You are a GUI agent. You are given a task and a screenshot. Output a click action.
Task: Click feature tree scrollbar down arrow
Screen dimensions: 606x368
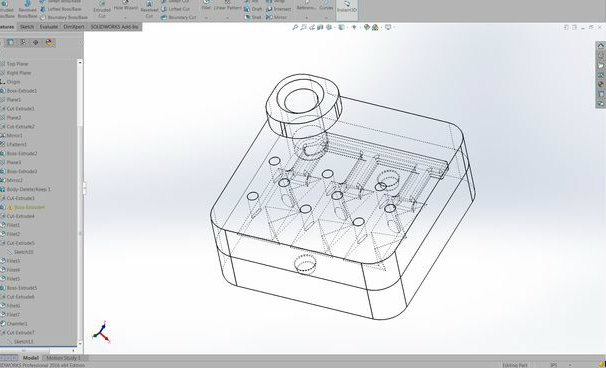pos(80,344)
